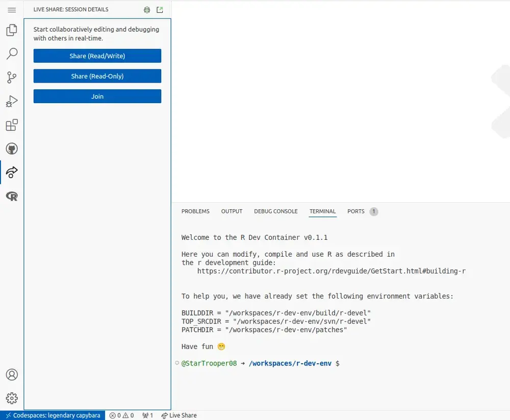The image size is (510, 420).
Task: Click the Join session button
Action: tap(97, 96)
